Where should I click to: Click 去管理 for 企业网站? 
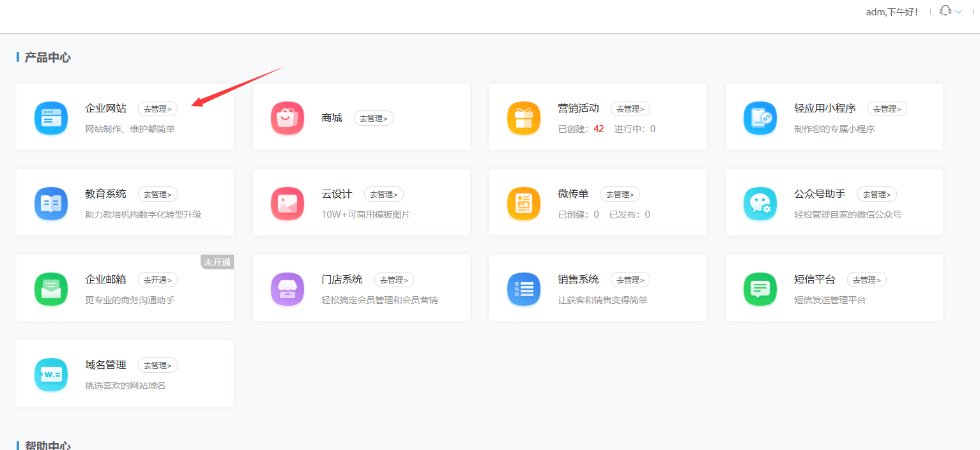(x=157, y=109)
